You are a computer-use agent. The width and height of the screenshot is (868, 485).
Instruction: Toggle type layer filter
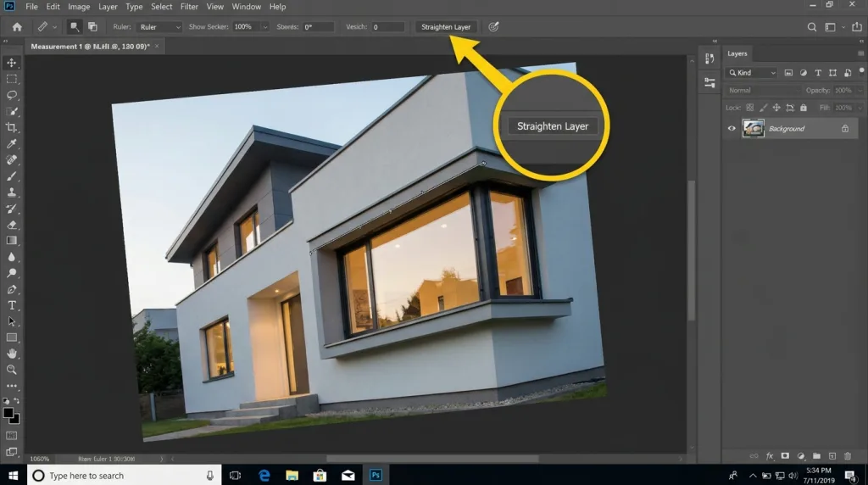click(818, 73)
